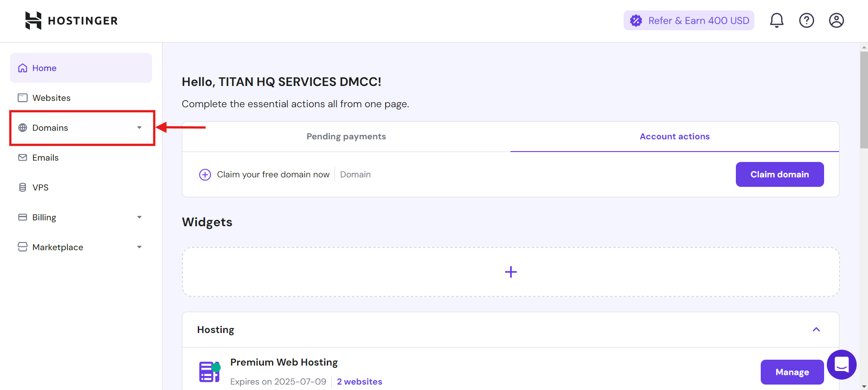Open the Billing menu label
The width and height of the screenshot is (868, 390).
[44, 218]
